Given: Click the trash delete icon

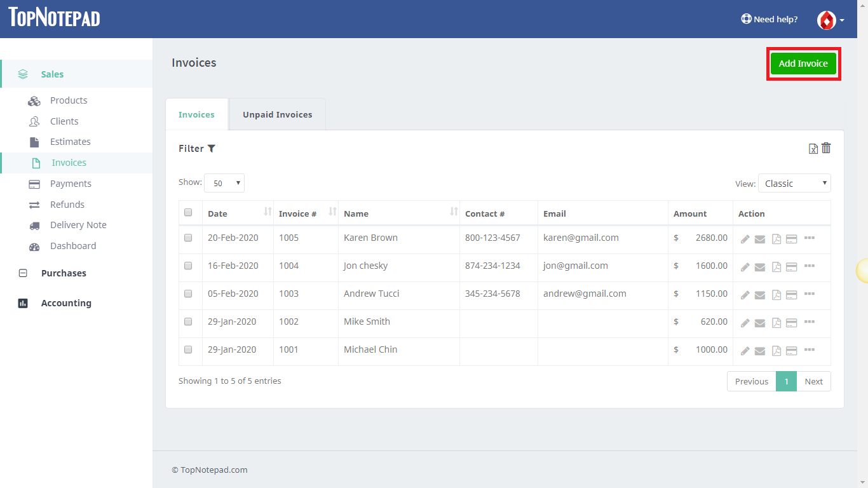Looking at the screenshot, I should [826, 148].
